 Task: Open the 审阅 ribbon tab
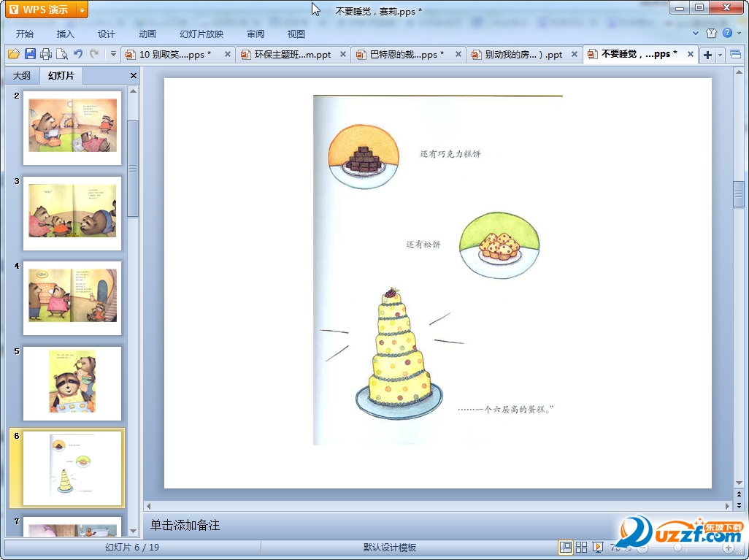point(256,34)
